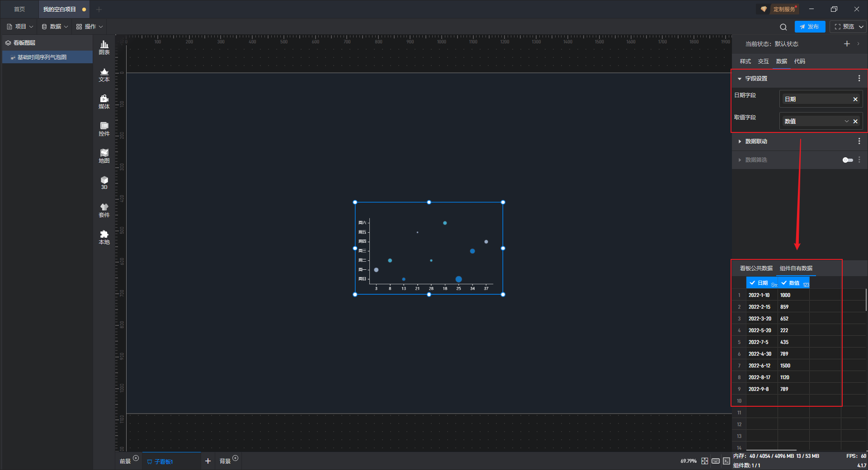
Task: Select the 数据 properties tab
Action: pyautogui.click(x=781, y=61)
